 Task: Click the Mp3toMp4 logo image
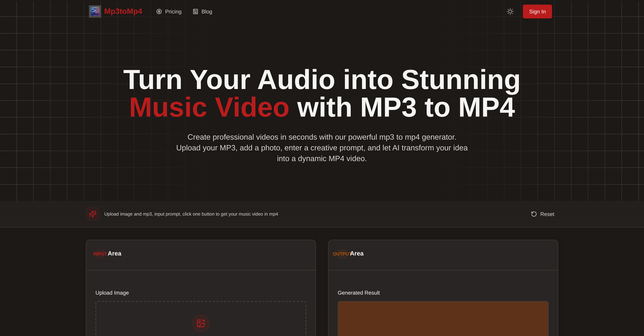(95, 12)
